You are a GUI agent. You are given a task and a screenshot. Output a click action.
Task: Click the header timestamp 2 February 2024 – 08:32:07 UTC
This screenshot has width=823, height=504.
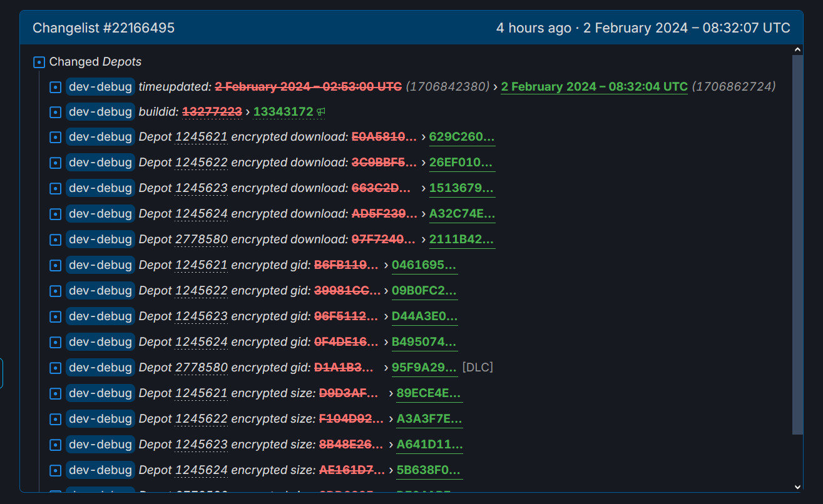click(x=687, y=28)
